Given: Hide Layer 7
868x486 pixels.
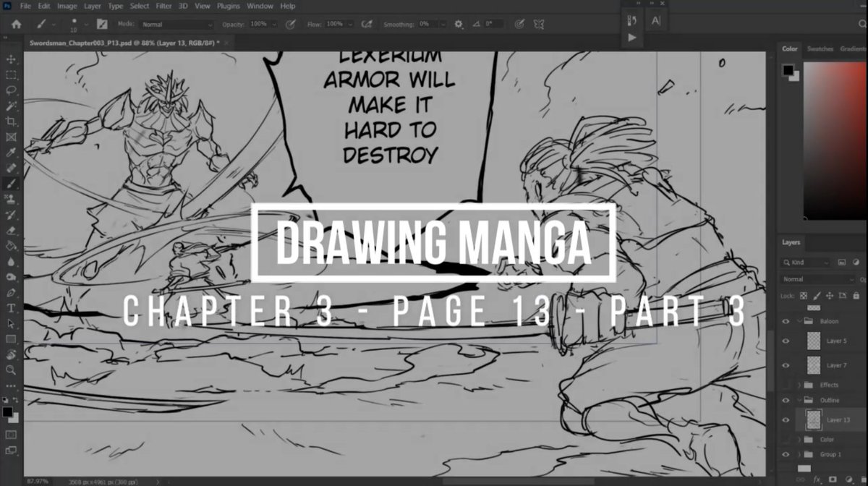Looking at the screenshot, I should 786,365.
